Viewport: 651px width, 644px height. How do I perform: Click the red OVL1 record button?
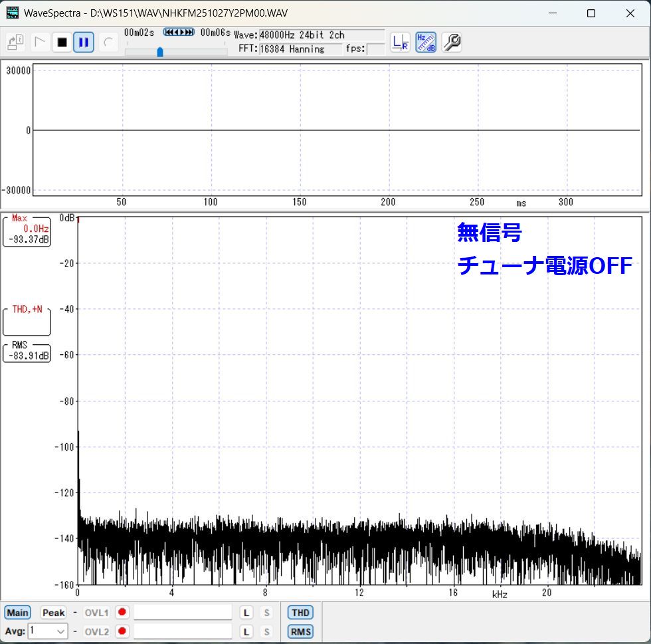coord(122,613)
